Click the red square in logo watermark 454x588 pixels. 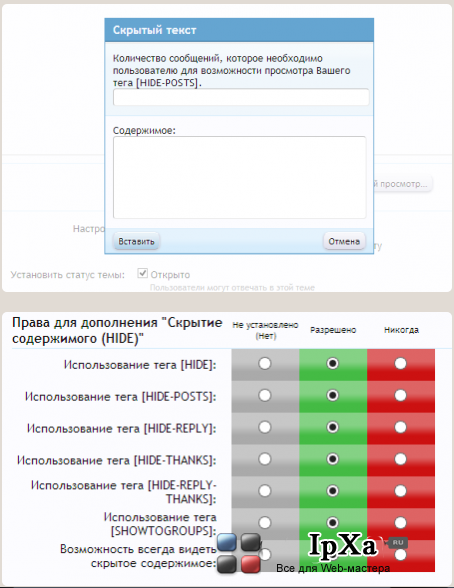250,564
